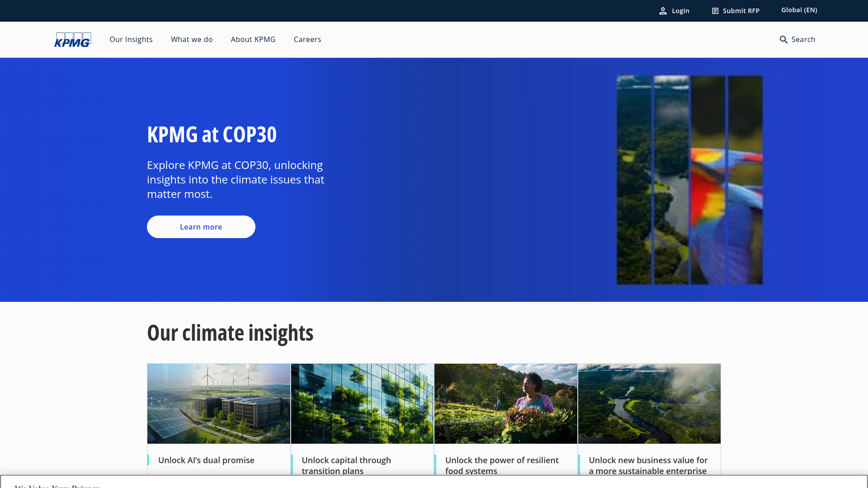
Task: Click the RFP form icon in the top bar
Action: [715, 10]
